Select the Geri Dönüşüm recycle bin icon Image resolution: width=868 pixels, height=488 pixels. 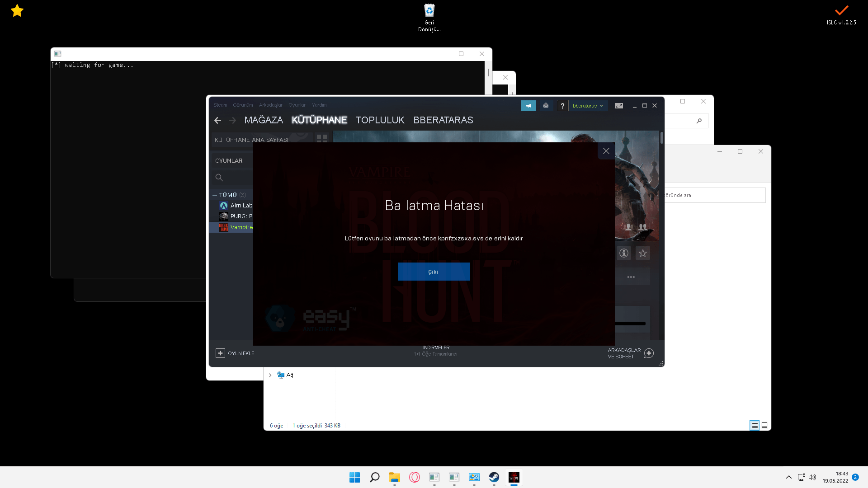point(429,18)
